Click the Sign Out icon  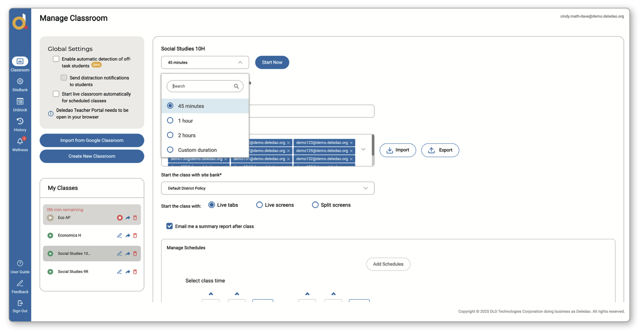[20, 303]
